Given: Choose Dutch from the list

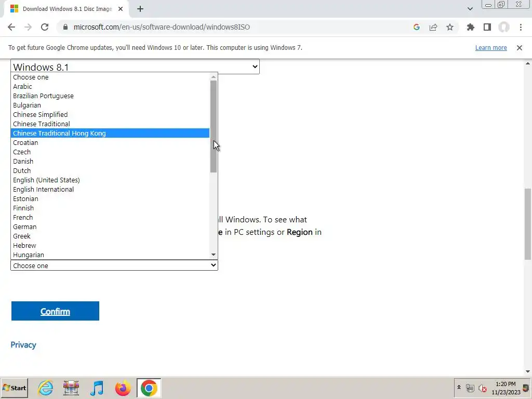Looking at the screenshot, I should (110, 170).
